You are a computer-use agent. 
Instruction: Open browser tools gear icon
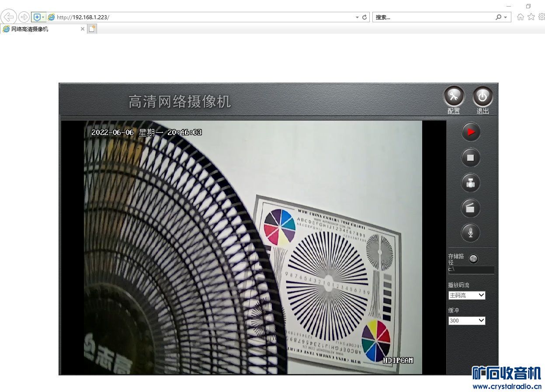pyautogui.click(x=542, y=17)
